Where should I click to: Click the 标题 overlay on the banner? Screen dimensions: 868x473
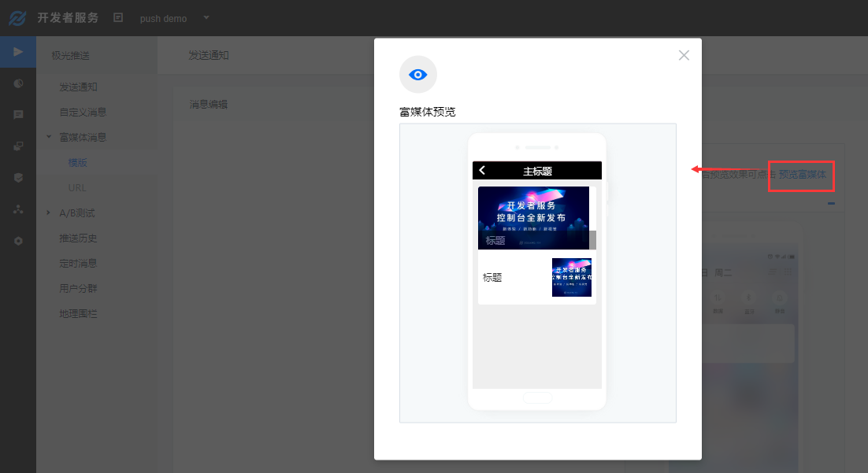(495, 241)
